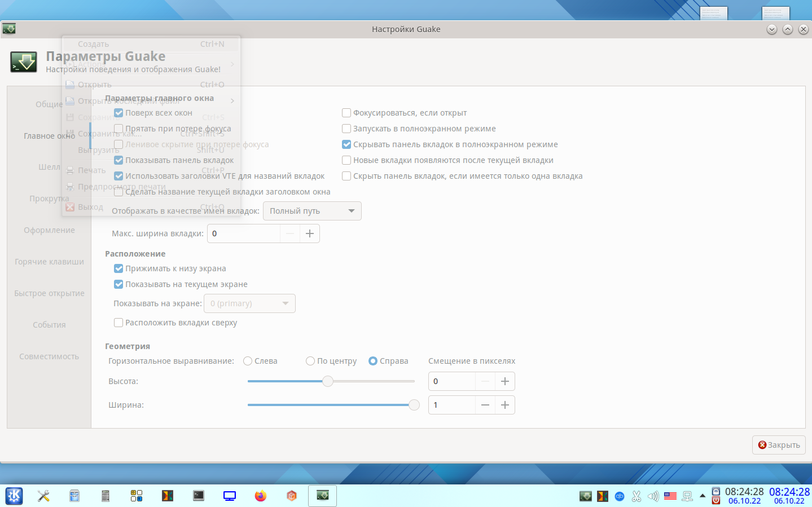Switch to the 'Общие' settings tab
This screenshot has height=507, width=812.
(x=49, y=104)
